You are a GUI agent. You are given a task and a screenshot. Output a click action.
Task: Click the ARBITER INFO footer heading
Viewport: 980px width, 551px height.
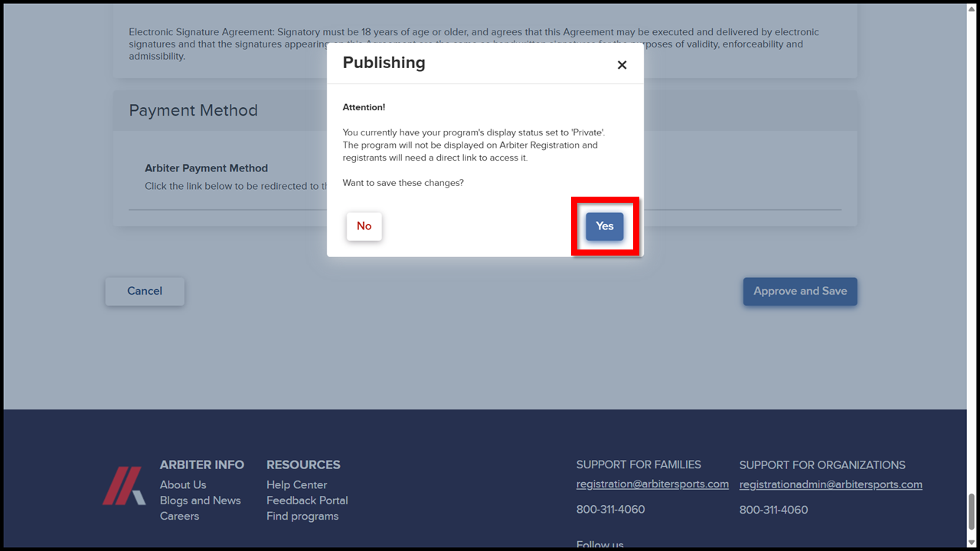[x=202, y=465]
